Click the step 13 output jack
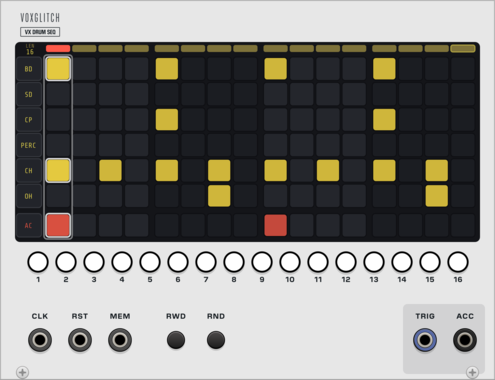 coord(374,262)
